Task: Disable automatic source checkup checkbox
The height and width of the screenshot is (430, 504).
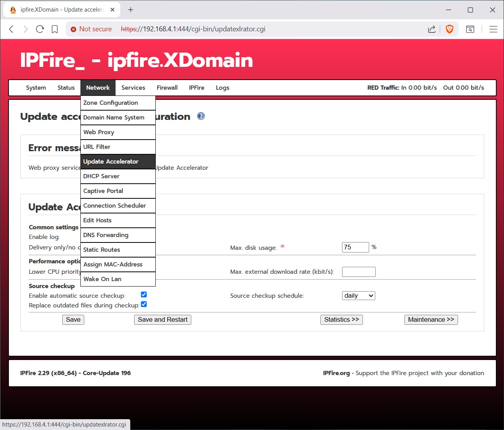Action: (144, 295)
